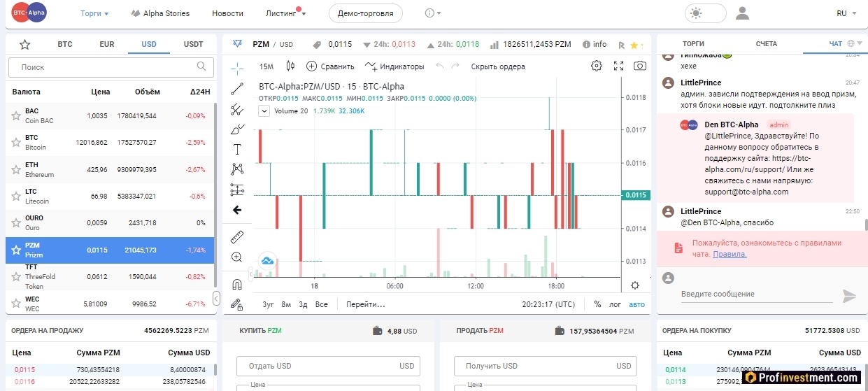Toggle log scale on chart
Image resolution: width=868 pixels, height=391 pixels.
point(615,304)
